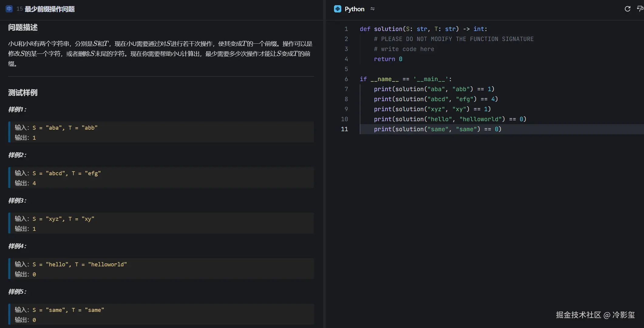The height and width of the screenshot is (328, 644).
Task: Click the print line testing "xyz", "xy"
Action: [x=432, y=109]
